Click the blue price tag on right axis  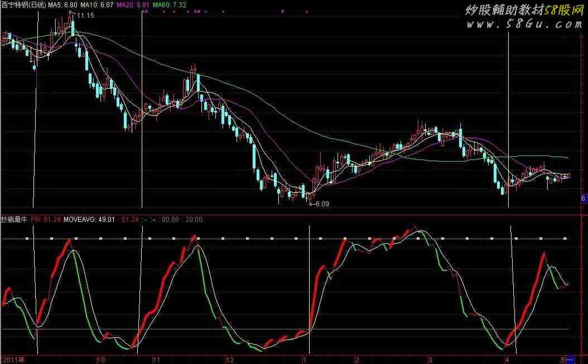pos(584,198)
